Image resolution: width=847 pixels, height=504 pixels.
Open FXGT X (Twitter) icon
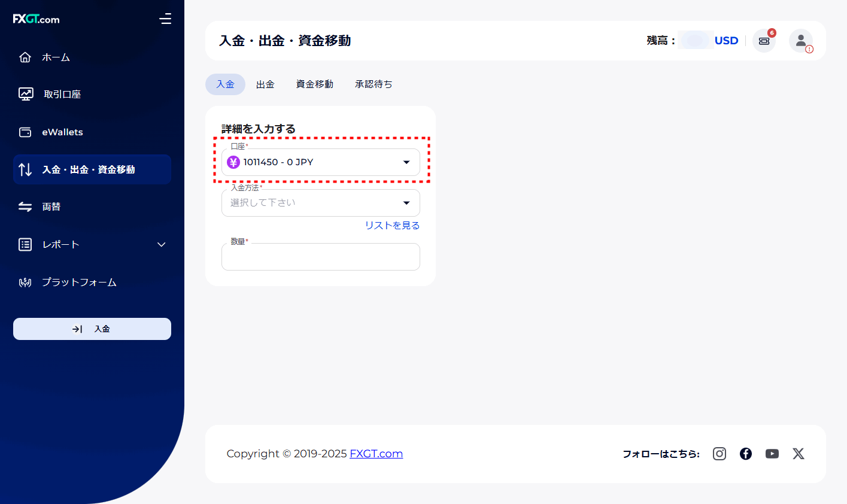[x=799, y=454]
